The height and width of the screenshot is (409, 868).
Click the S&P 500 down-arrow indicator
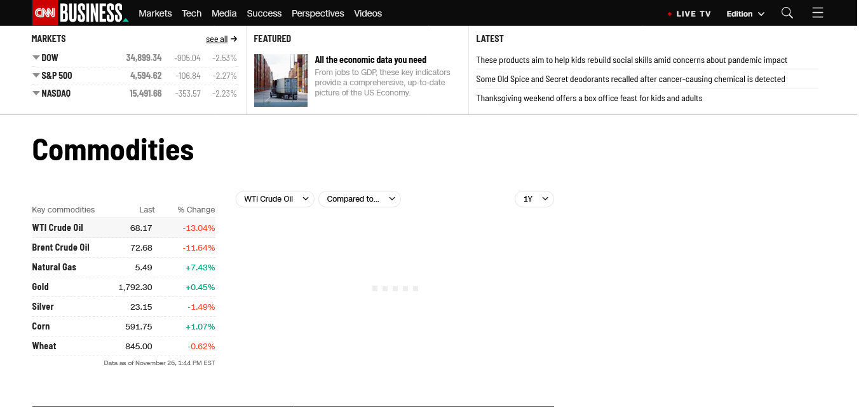click(x=36, y=76)
